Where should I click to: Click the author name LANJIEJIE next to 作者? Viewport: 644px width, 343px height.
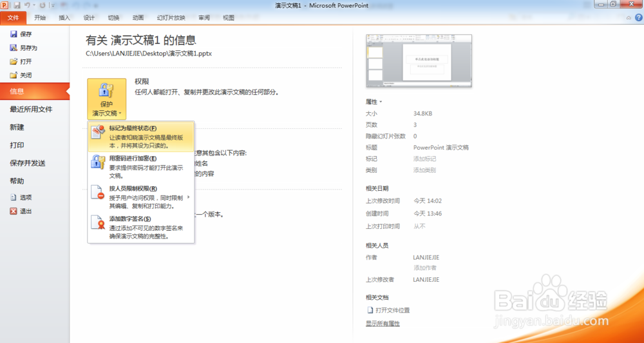pos(426,257)
